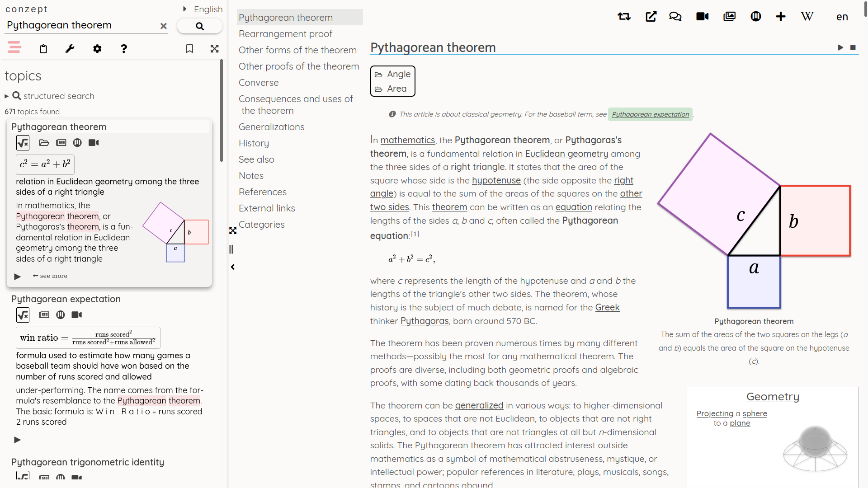This screenshot has width=868, height=488.
Task: Play the Pythagorean expectation card
Action: click(x=17, y=440)
